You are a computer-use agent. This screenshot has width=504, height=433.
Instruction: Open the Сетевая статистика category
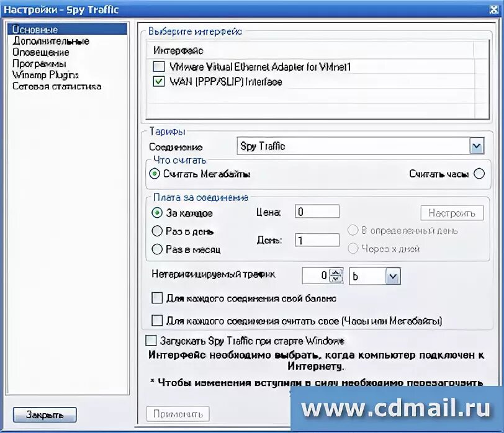(x=57, y=86)
